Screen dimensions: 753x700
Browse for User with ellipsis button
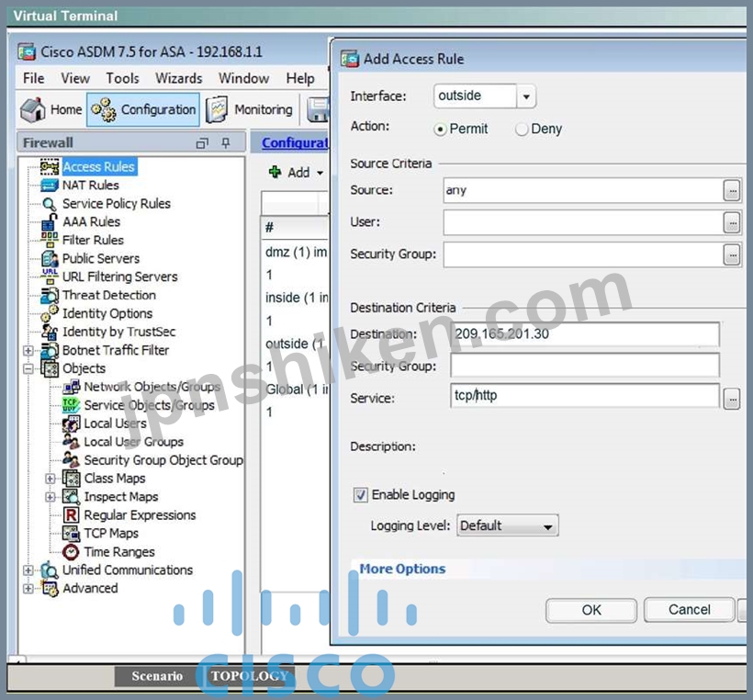732,223
